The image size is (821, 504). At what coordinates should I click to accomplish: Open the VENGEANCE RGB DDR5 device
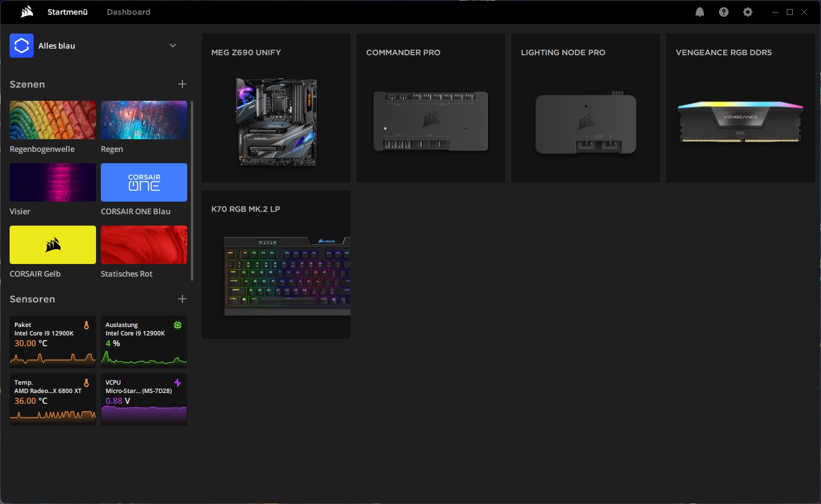(x=741, y=108)
